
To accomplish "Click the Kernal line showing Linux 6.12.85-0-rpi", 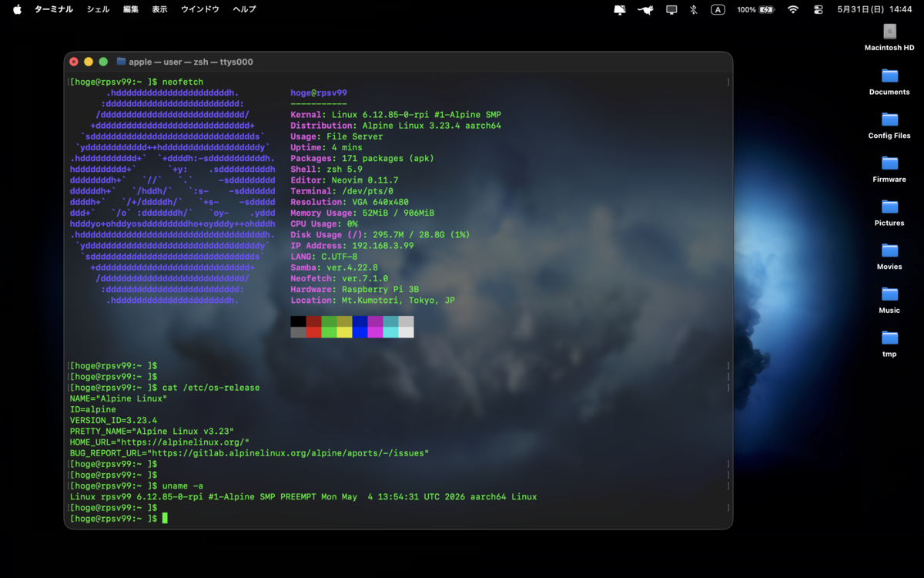I will 396,115.
